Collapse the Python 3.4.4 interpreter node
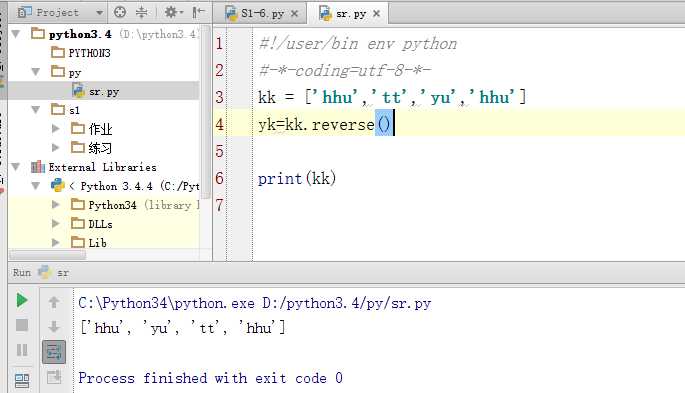 pos(36,186)
